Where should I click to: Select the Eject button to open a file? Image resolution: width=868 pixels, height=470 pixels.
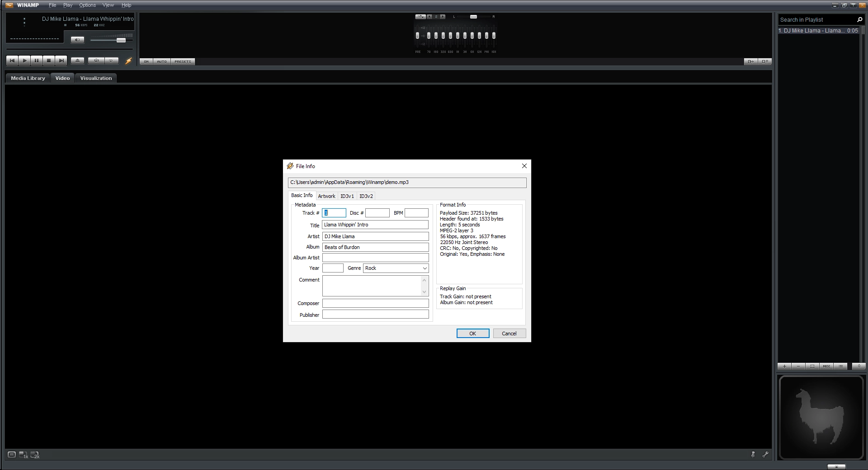[77, 60]
